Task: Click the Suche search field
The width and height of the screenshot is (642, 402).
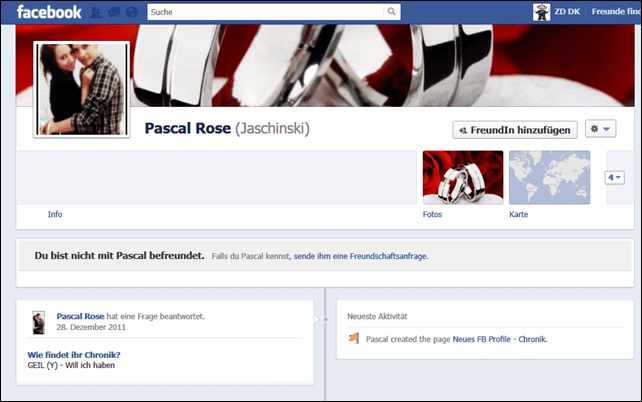Action: pos(266,12)
